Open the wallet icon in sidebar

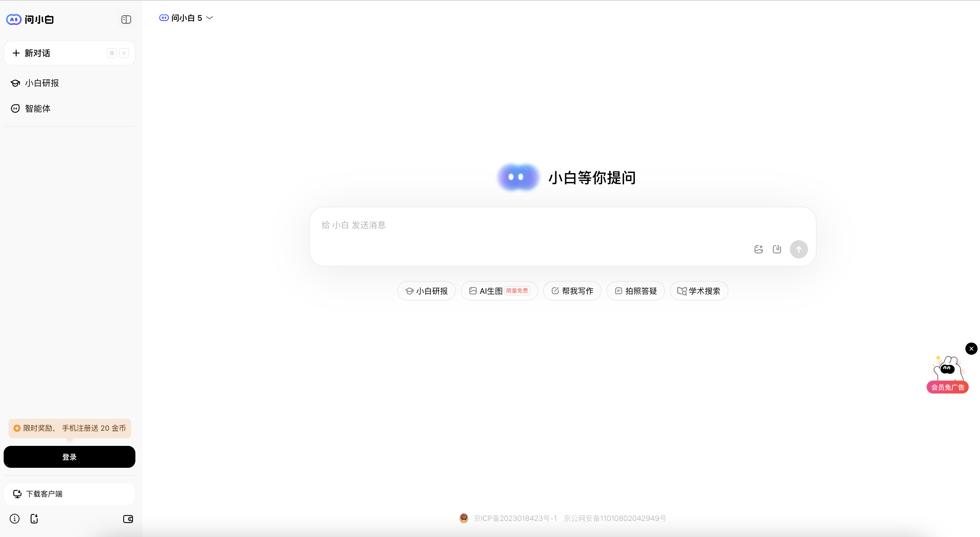click(128, 519)
